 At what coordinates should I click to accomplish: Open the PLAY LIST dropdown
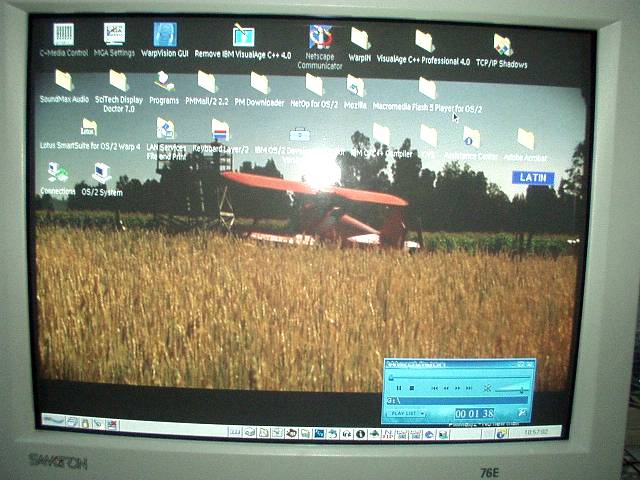tap(407, 413)
